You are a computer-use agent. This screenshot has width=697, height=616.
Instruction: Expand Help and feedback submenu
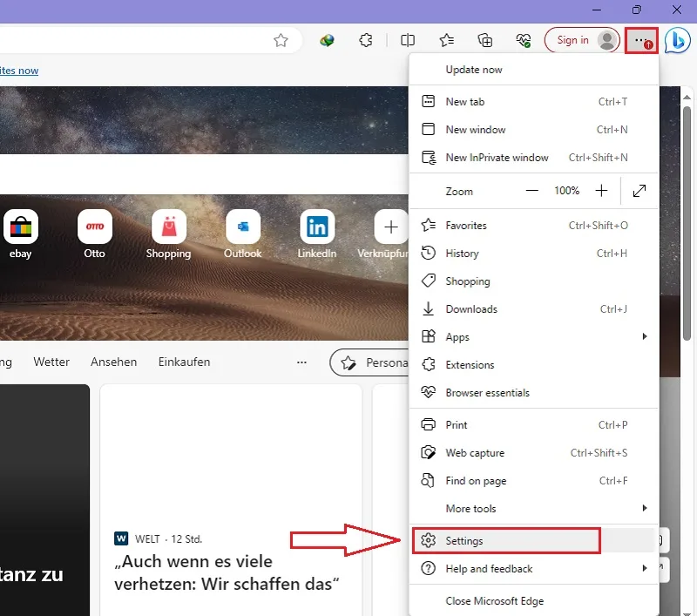click(x=533, y=569)
